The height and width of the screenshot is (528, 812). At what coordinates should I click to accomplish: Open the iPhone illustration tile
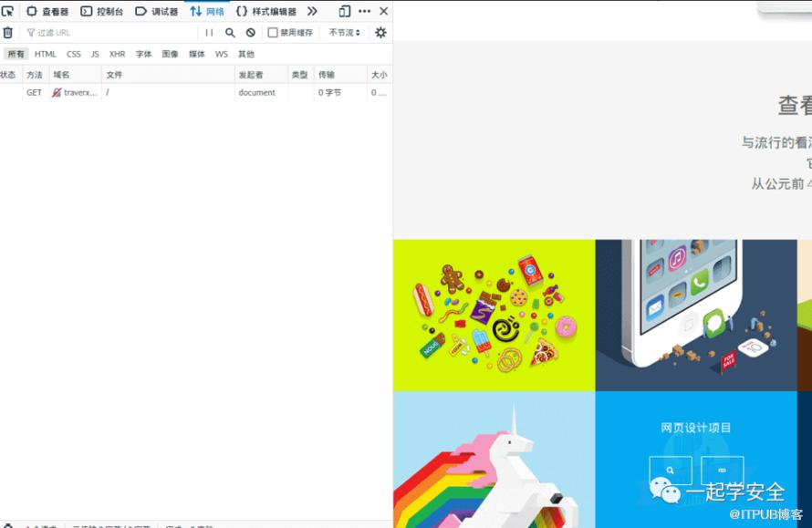click(x=696, y=315)
